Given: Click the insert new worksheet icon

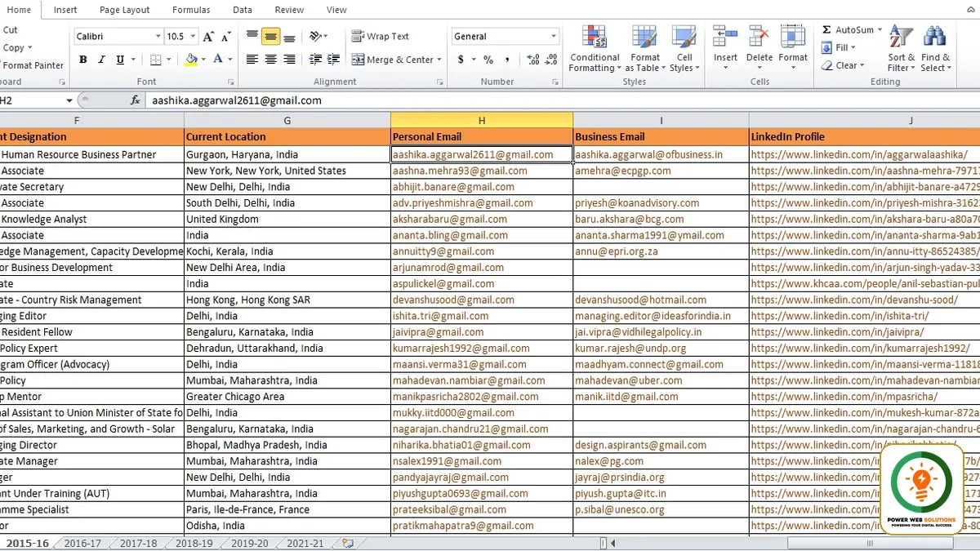Looking at the screenshot, I should (348, 544).
